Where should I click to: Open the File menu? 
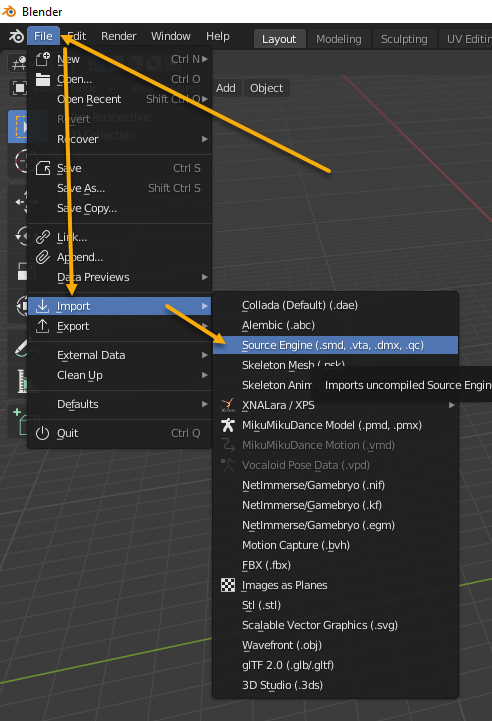coord(43,36)
